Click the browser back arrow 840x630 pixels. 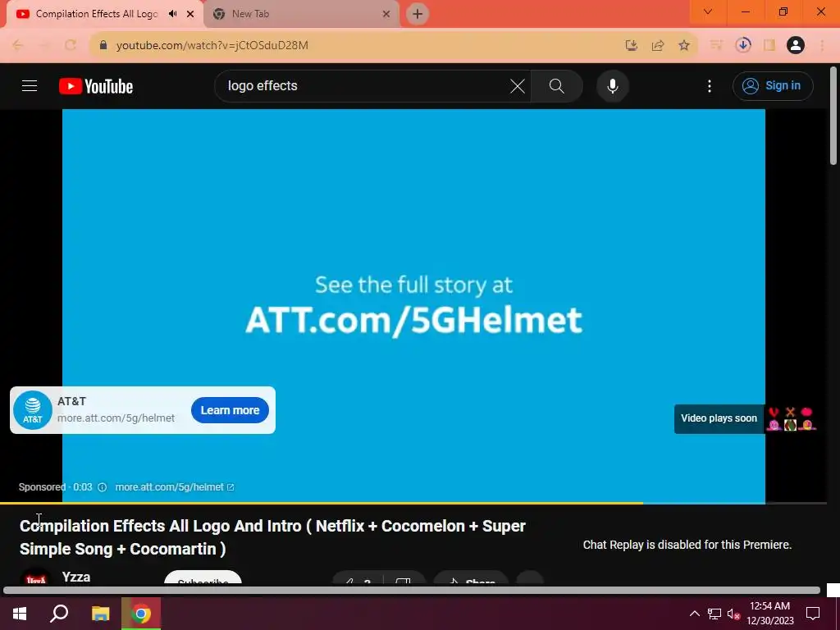tap(18, 45)
